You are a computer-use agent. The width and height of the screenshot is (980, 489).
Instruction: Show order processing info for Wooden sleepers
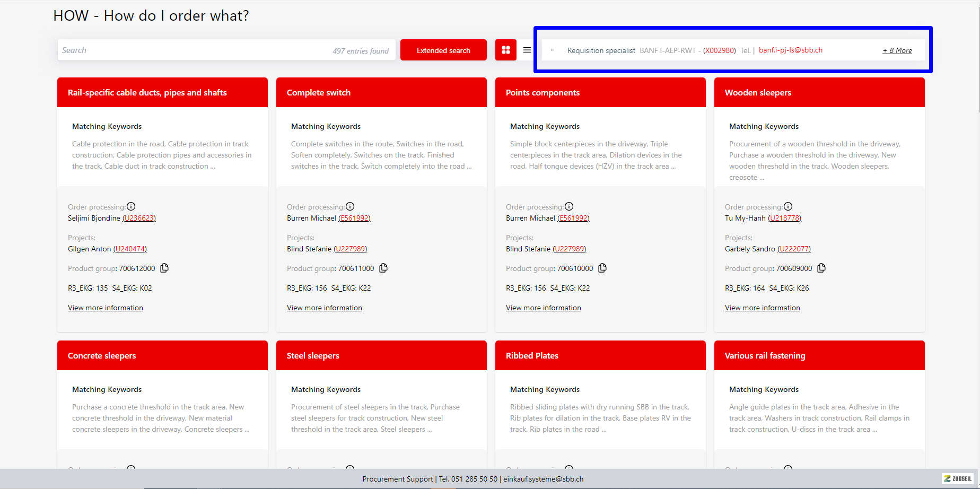point(788,206)
